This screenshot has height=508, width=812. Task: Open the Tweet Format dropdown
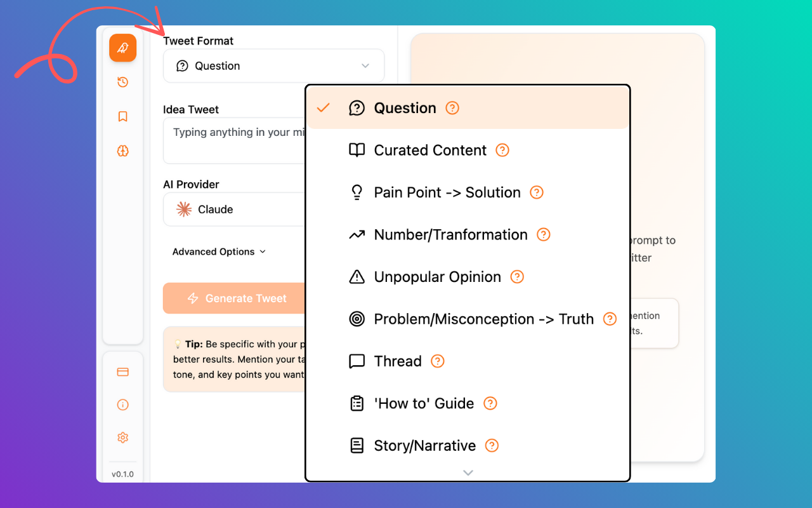[x=273, y=66]
